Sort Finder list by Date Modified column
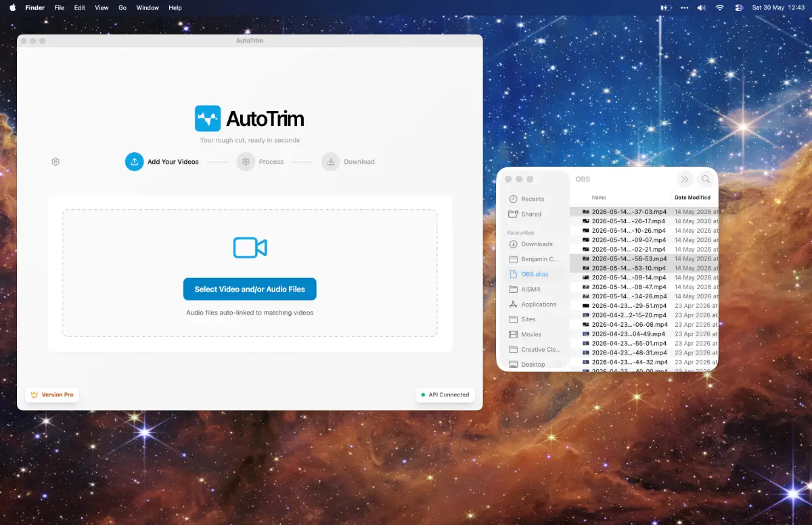812x525 pixels. pos(692,198)
